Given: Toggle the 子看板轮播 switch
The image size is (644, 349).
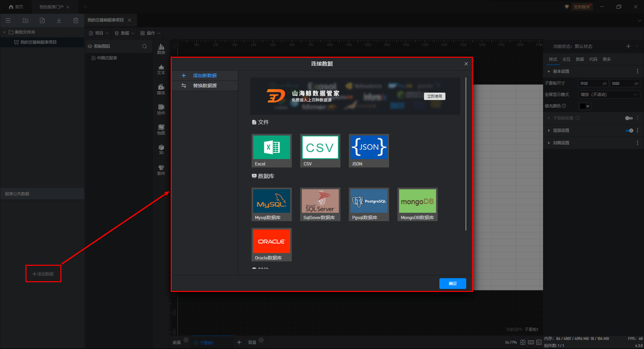Looking at the screenshot, I should (629, 118).
